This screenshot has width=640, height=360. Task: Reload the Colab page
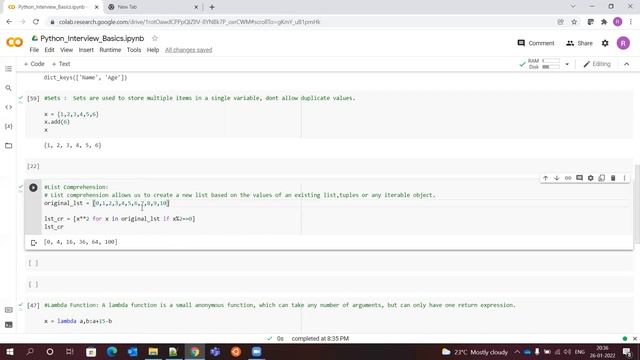pyautogui.click(x=36, y=22)
